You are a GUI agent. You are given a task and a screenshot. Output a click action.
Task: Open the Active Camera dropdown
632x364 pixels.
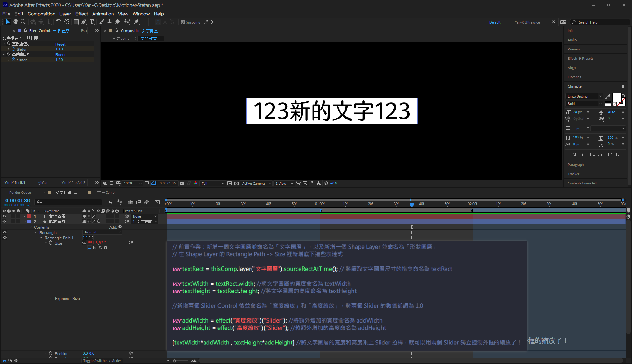(256, 183)
